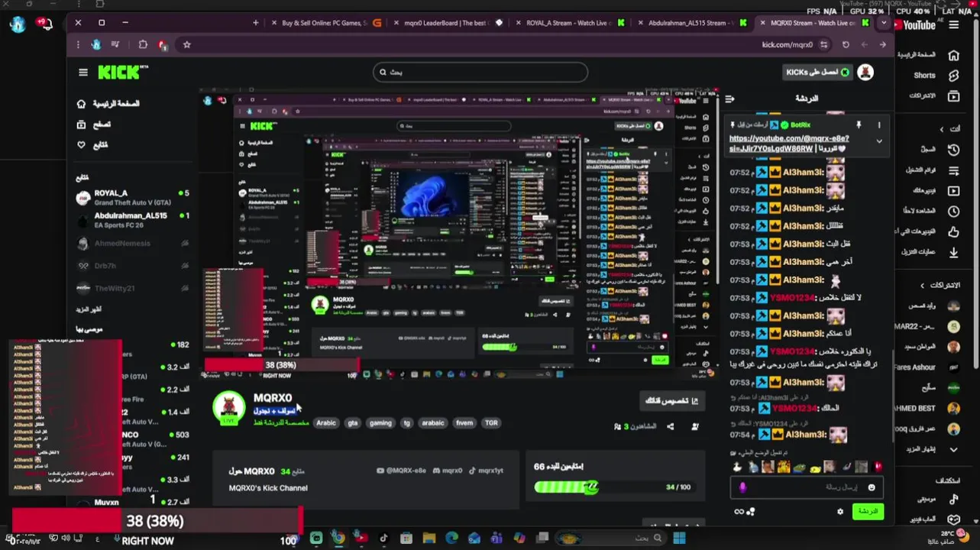Click the Windows Start button

679,539
